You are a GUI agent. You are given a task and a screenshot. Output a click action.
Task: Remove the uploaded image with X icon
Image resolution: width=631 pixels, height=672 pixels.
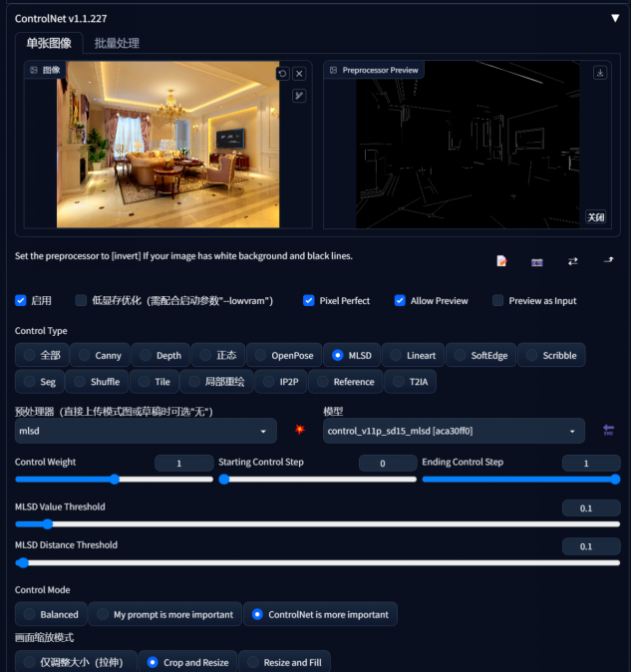tap(299, 74)
